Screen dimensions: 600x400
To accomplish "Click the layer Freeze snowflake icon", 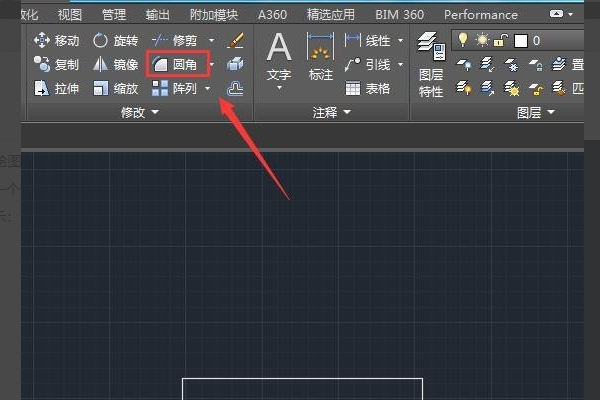I will click(511, 64).
